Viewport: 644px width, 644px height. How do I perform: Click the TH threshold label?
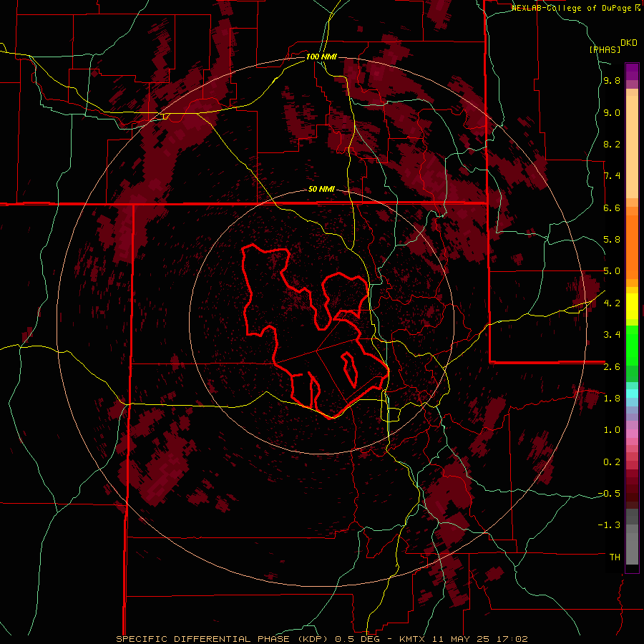click(615, 557)
